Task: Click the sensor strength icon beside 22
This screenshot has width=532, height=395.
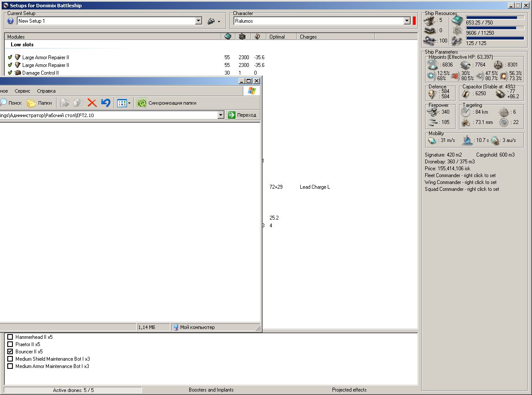Action: point(504,123)
